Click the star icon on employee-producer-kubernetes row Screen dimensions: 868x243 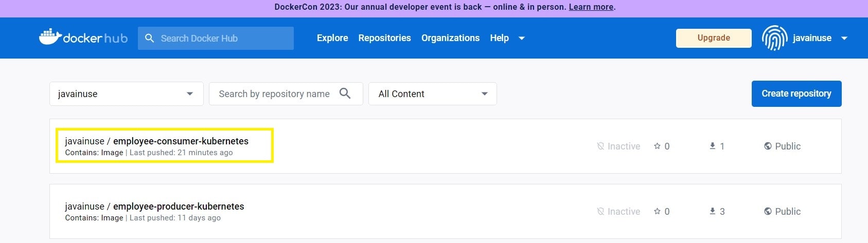coord(657,211)
